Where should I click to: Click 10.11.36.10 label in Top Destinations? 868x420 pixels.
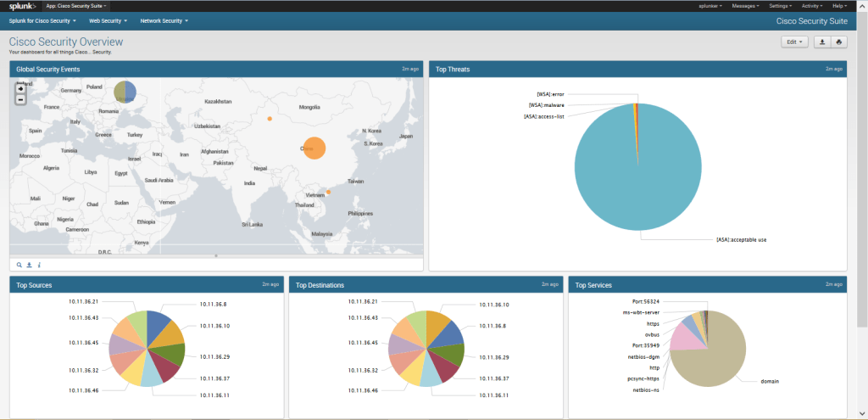(494, 305)
